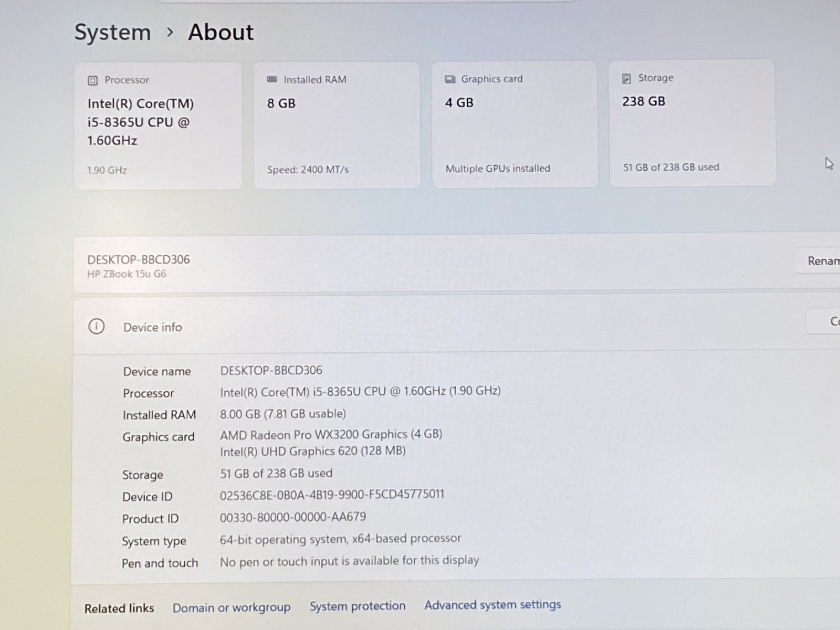Select Product ID value 00330-80000-00000-AA679
This screenshot has height=630, width=840.
click(x=293, y=517)
